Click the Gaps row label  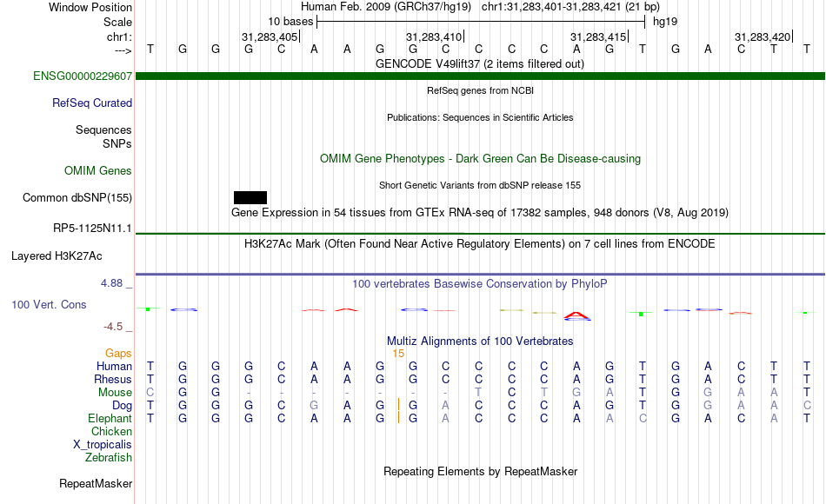coord(118,354)
